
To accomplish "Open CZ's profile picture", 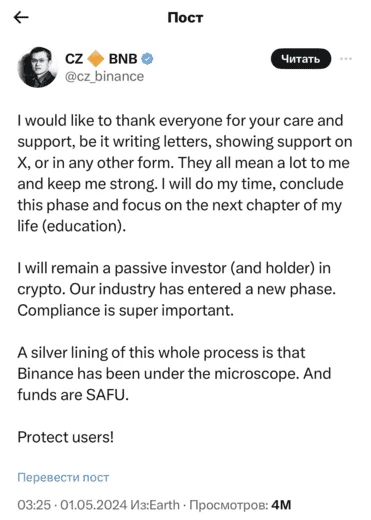I will coord(37,67).
